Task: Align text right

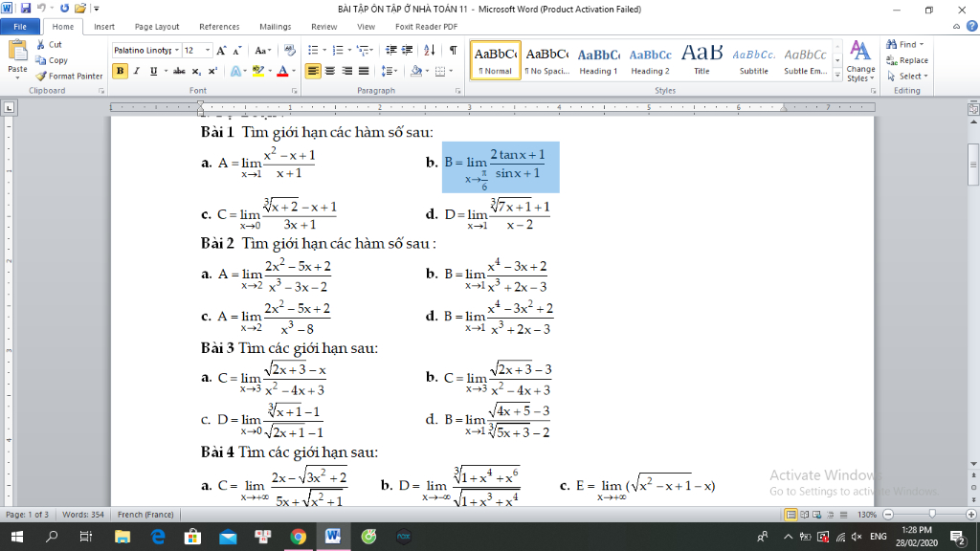Action: 346,71
